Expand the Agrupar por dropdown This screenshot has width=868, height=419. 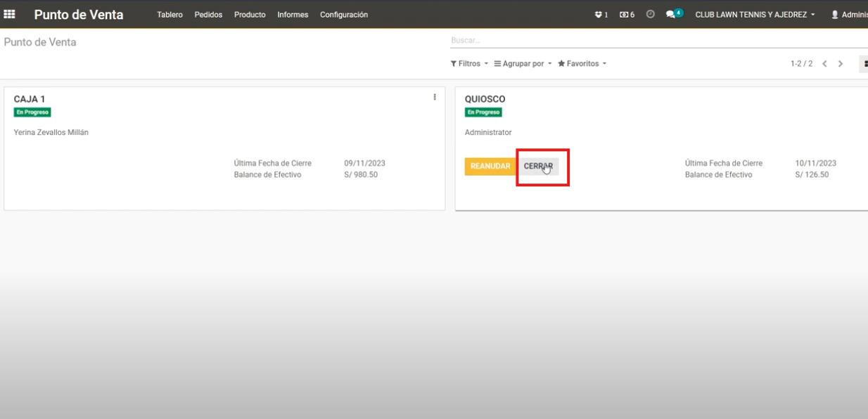tap(523, 64)
